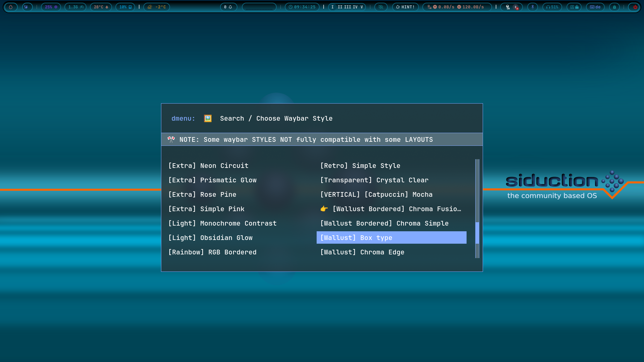Open the Bluetooth module icon
This screenshot has width=644, height=362.
click(532, 7)
